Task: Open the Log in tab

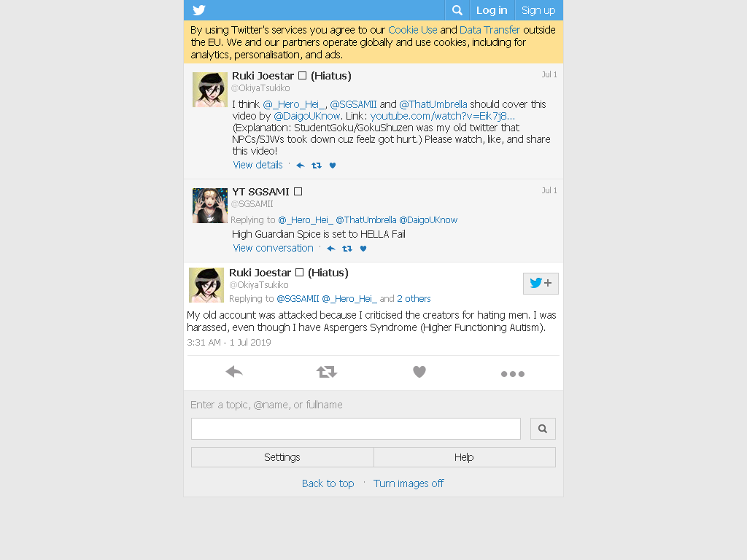Action: 492,10
